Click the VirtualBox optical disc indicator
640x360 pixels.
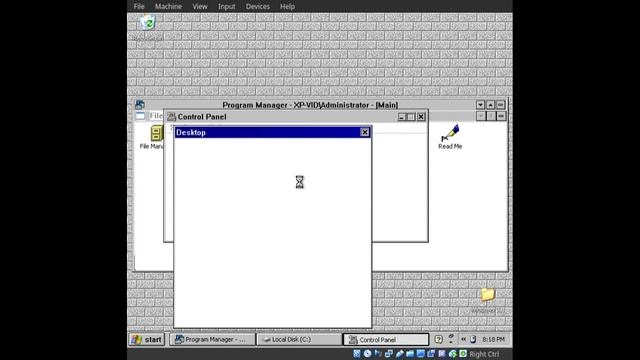pyautogui.click(x=367, y=354)
